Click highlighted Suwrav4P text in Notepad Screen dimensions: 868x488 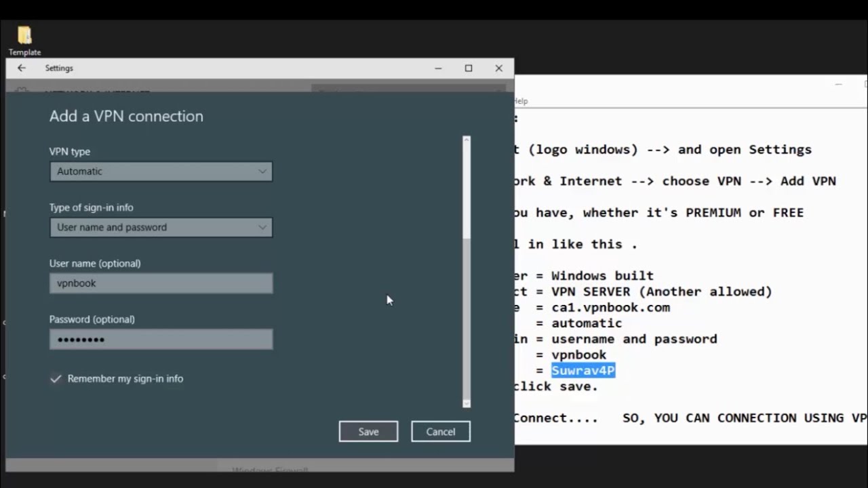(x=583, y=370)
